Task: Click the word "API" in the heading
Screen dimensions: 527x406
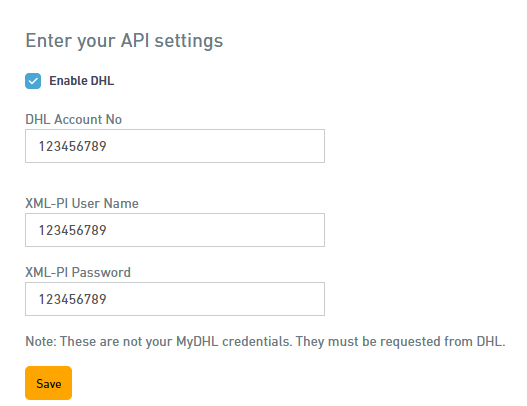Action: (x=135, y=41)
